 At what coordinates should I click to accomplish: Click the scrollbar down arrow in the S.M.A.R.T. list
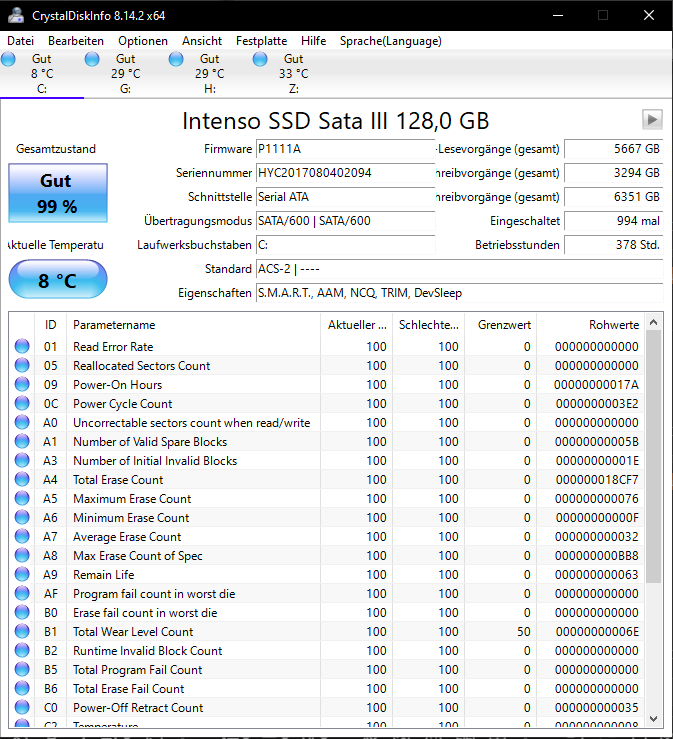(x=653, y=719)
